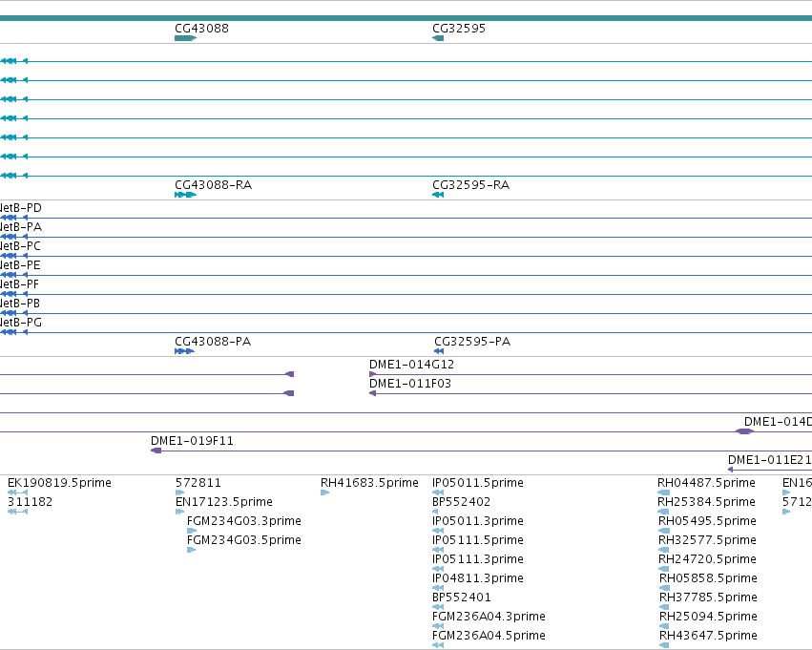
Task: Open the IP05111.3prime label
Action: tap(477, 559)
